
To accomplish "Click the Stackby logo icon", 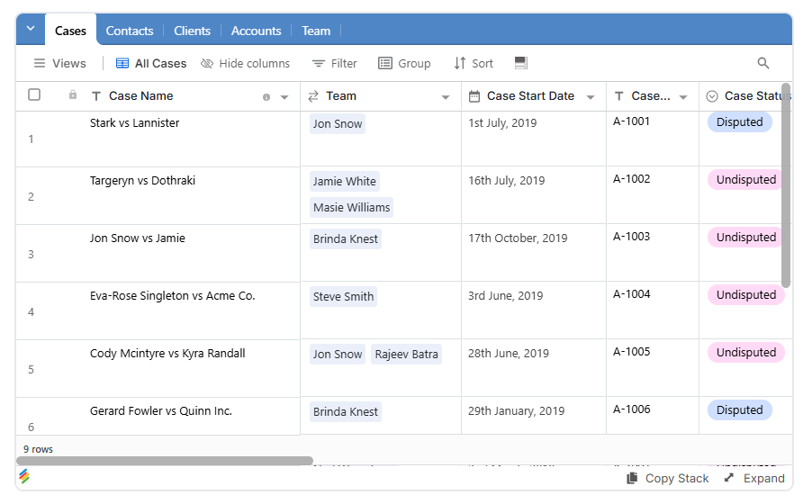I will [24, 476].
